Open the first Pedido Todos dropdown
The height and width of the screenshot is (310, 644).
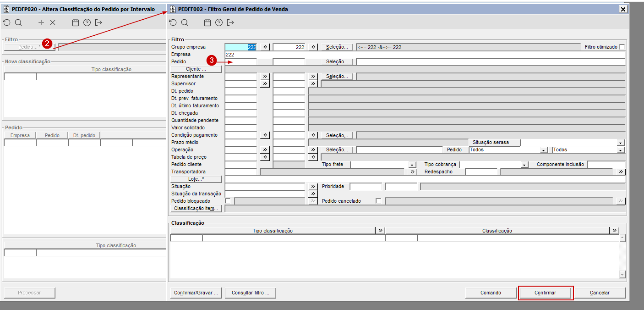(x=543, y=150)
